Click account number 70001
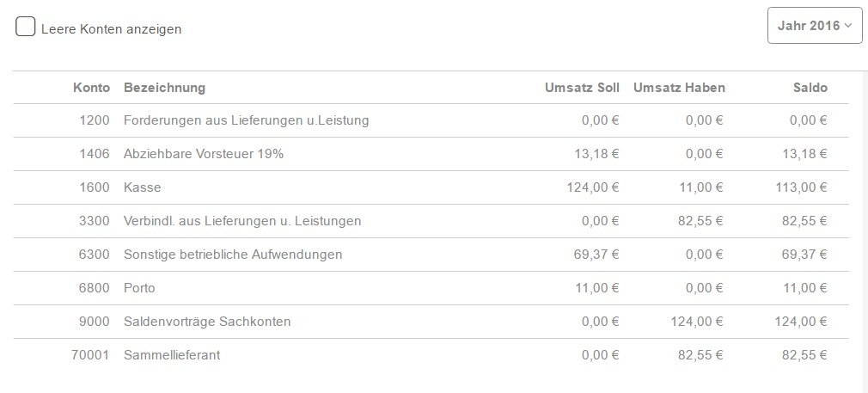868x393 pixels. pos(90,354)
